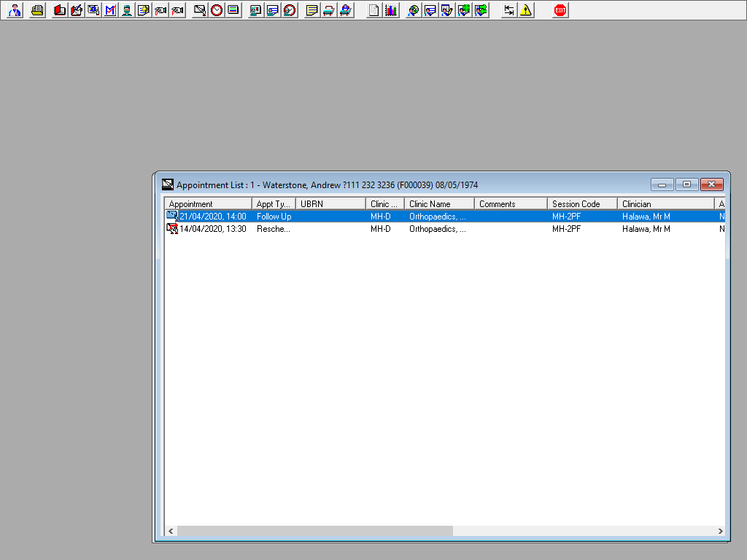747x560 pixels.
Task: Click the yellow warning triangle icon
Action: point(526,10)
